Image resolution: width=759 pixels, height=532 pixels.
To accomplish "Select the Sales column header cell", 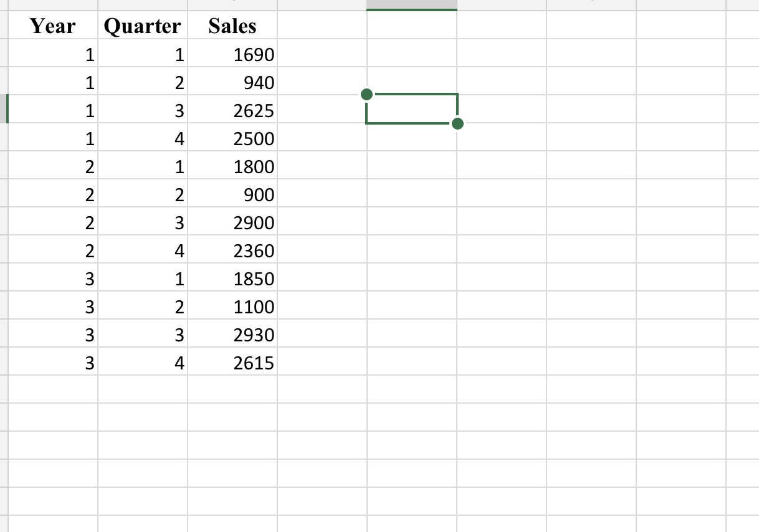I will coord(232,26).
